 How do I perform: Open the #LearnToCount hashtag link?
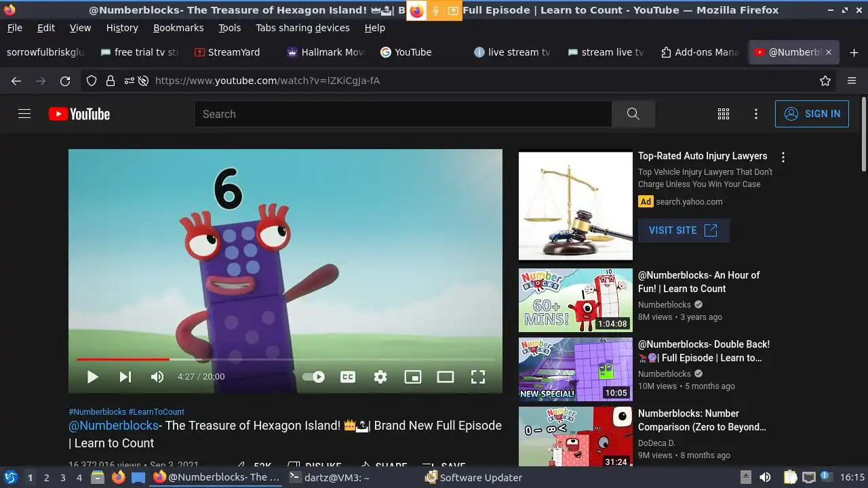(156, 411)
